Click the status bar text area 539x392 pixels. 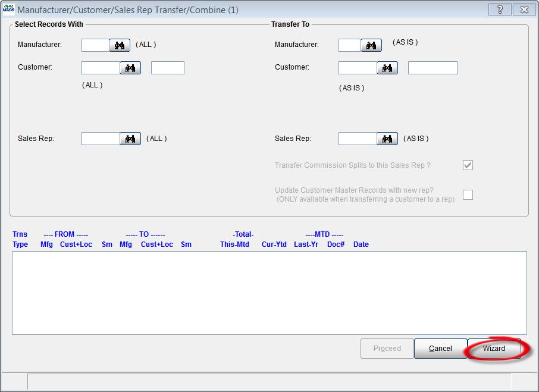pyautogui.click(x=269, y=381)
